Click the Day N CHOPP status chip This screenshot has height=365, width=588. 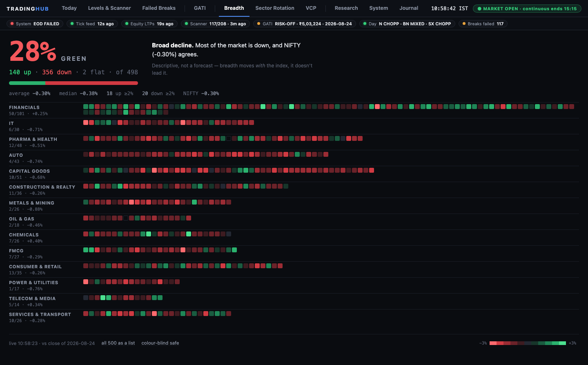407,24
